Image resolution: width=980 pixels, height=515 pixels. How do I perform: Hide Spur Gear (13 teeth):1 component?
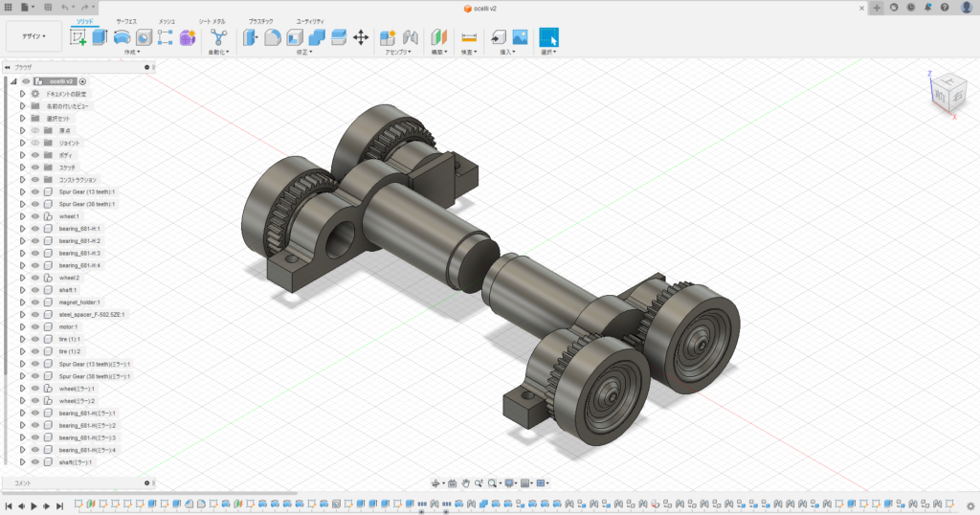(35, 191)
